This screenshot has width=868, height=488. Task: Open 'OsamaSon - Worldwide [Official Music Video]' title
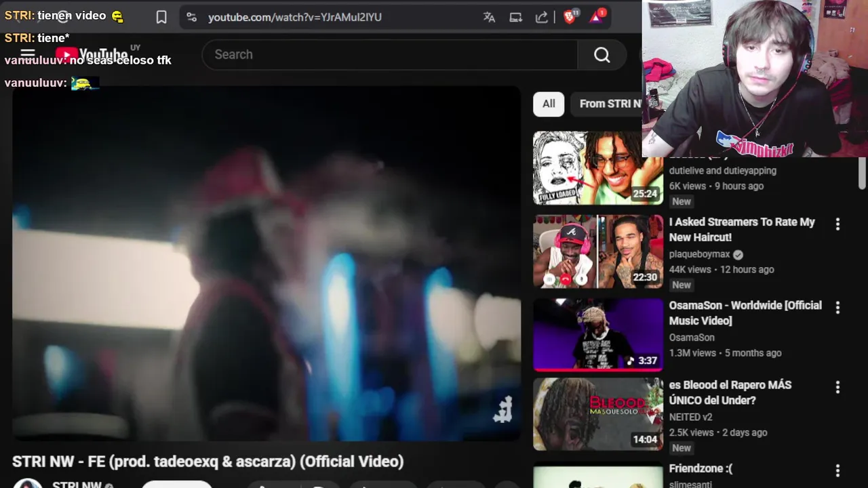coord(745,313)
